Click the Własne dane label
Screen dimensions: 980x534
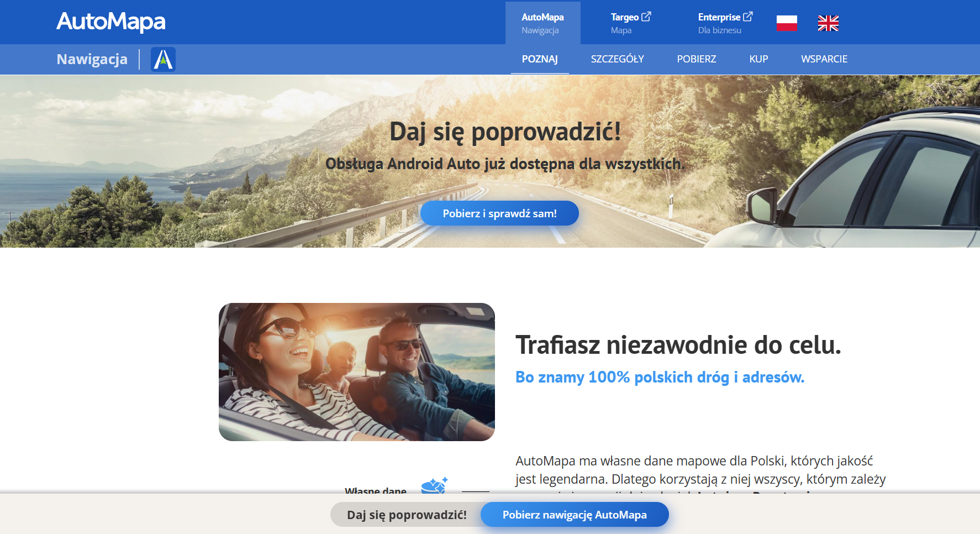376,490
